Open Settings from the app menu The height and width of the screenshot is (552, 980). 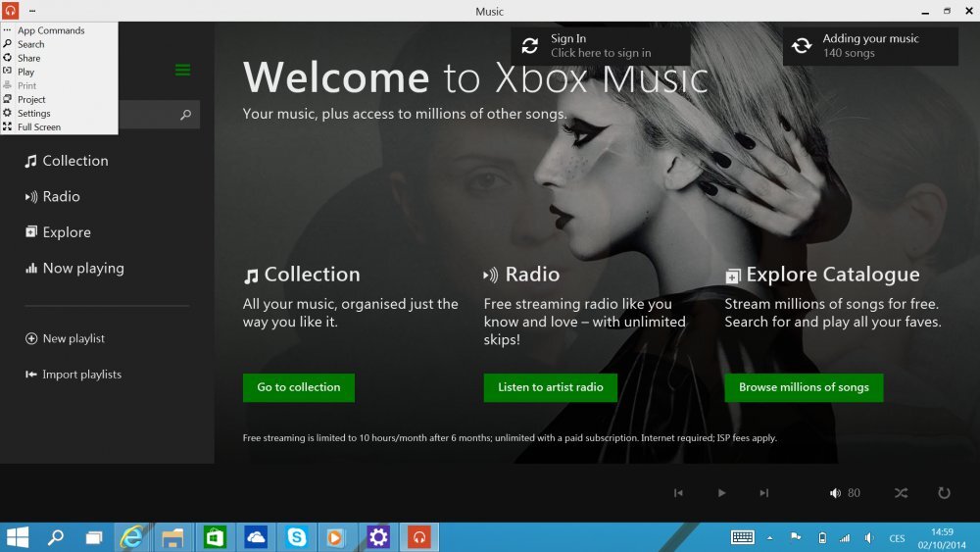(x=33, y=113)
